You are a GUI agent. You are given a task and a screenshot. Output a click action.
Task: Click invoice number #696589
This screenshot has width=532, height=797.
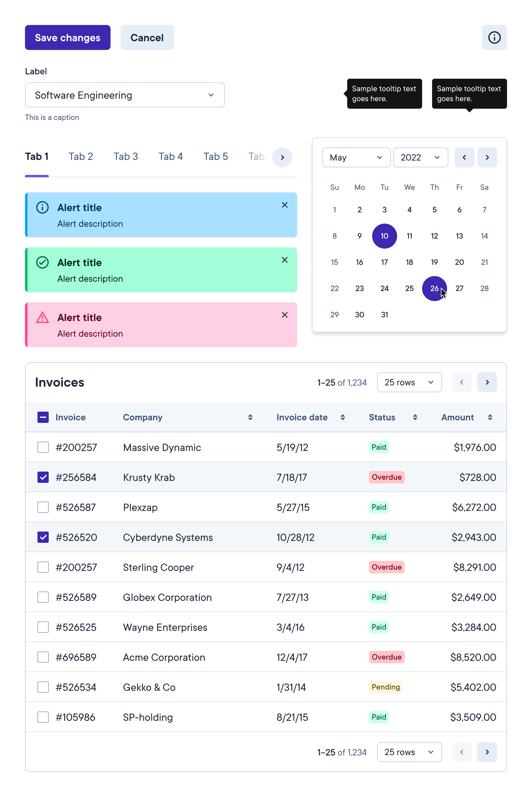tap(76, 657)
